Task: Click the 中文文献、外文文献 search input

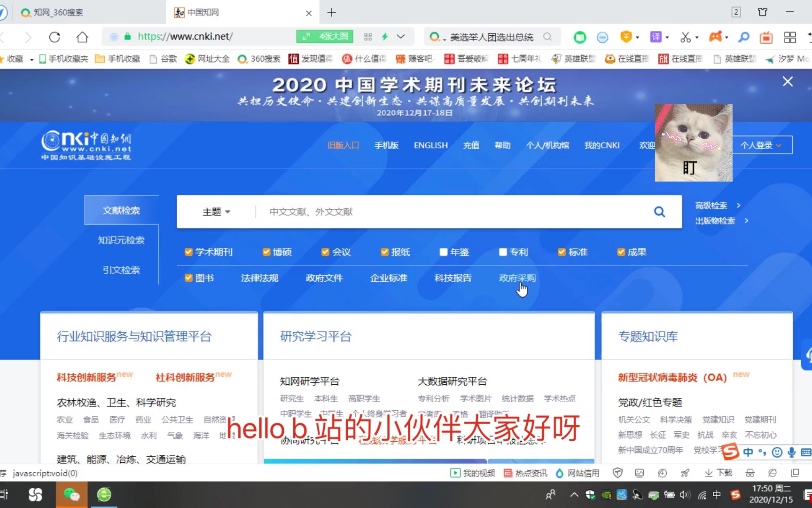Action: pos(451,212)
